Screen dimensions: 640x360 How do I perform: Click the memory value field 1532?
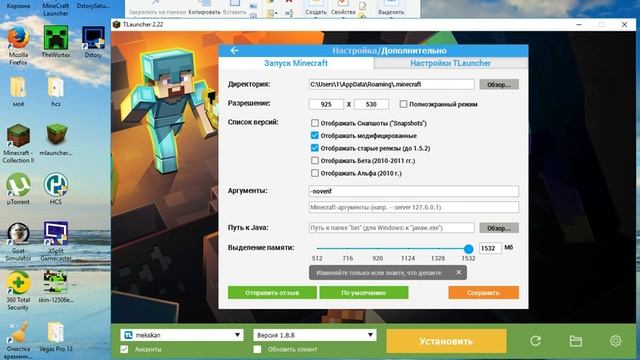click(x=490, y=248)
